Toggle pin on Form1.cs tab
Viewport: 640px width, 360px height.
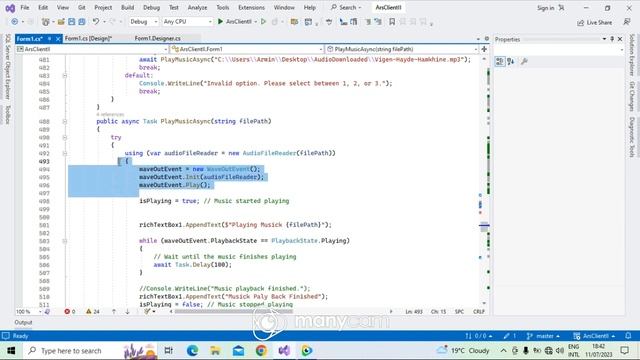49,39
